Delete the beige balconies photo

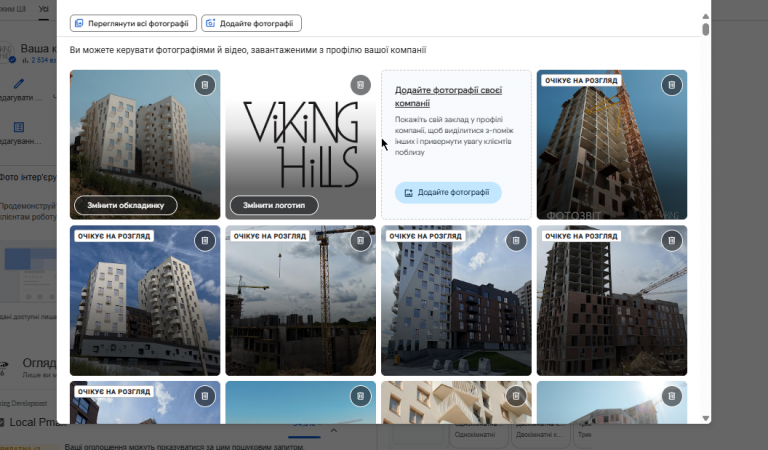(x=516, y=396)
